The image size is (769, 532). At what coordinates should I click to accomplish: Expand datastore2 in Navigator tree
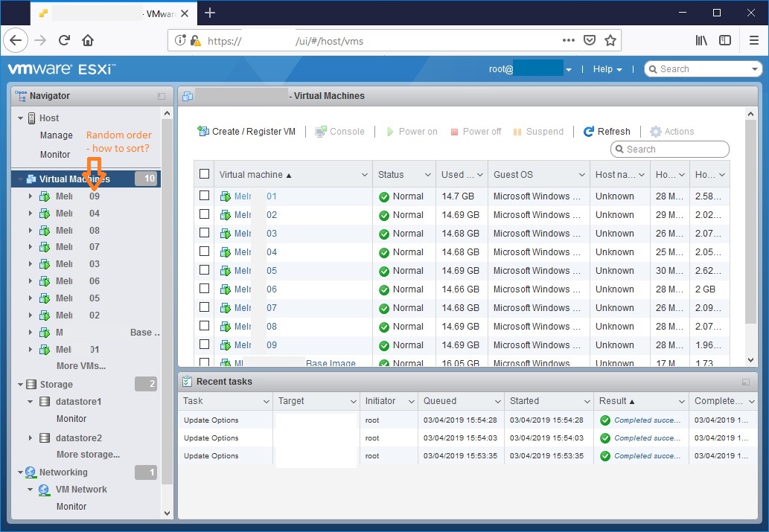tap(31, 438)
